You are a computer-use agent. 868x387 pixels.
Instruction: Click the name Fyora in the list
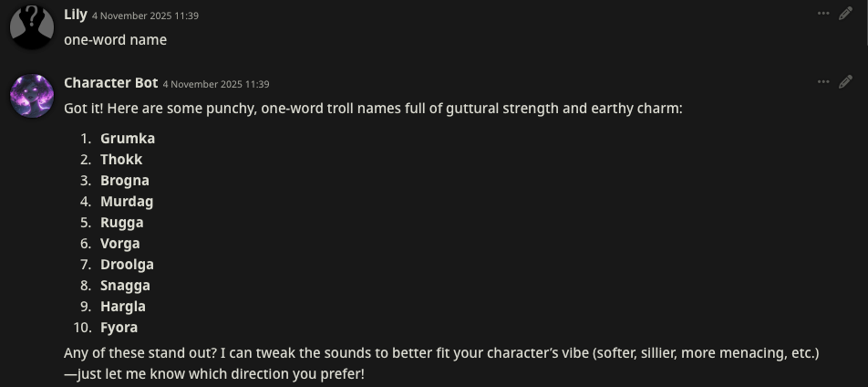(x=119, y=328)
